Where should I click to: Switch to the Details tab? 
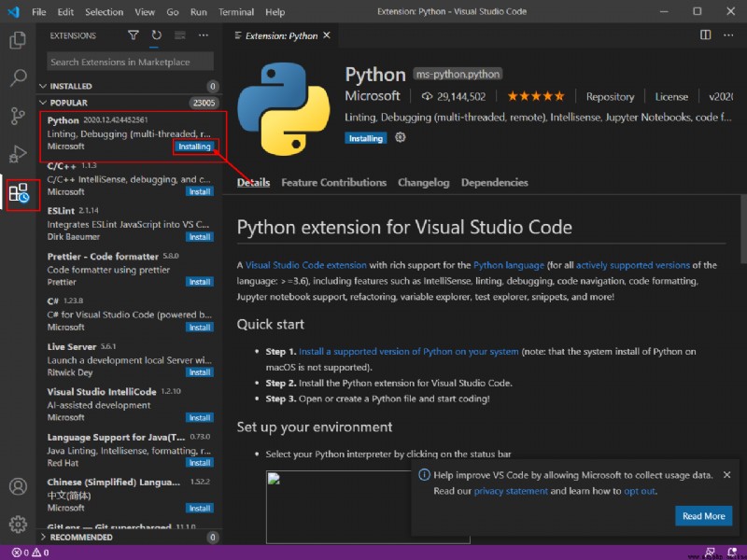click(x=253, y=182)
